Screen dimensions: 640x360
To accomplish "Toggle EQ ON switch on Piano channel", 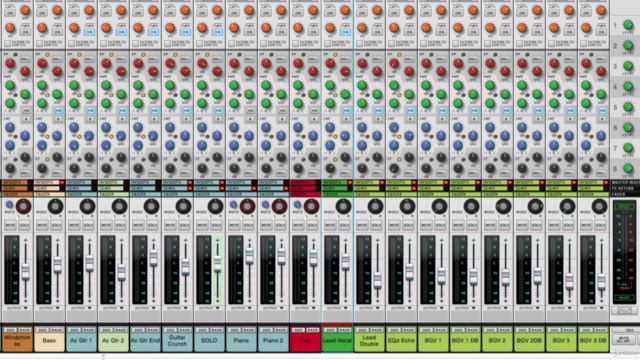I will (x=250, y=111).
